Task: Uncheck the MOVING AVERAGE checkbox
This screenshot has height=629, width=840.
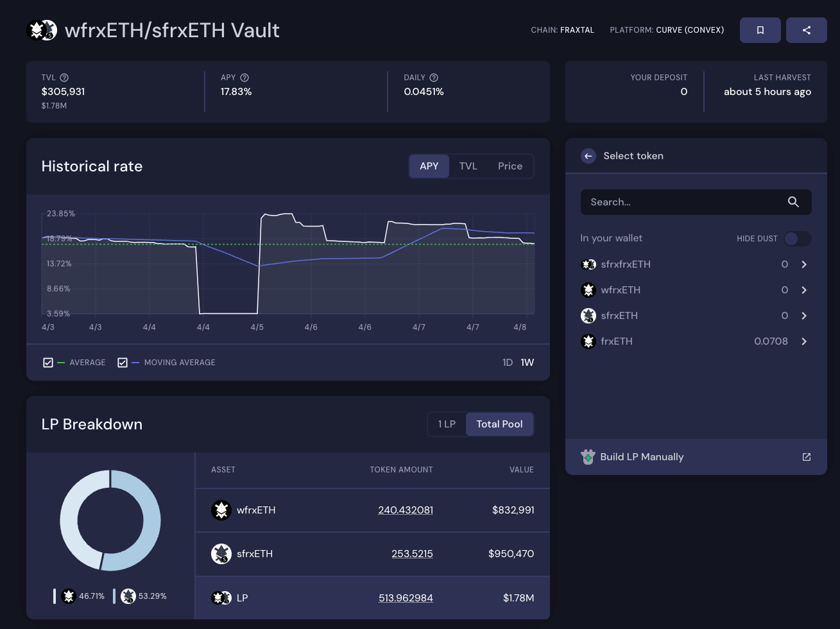Action: (x=123, y=363)
